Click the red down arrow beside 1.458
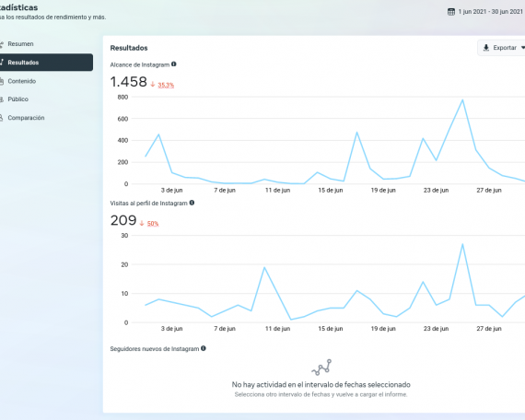525x420 pixels. tap(153, 85)
